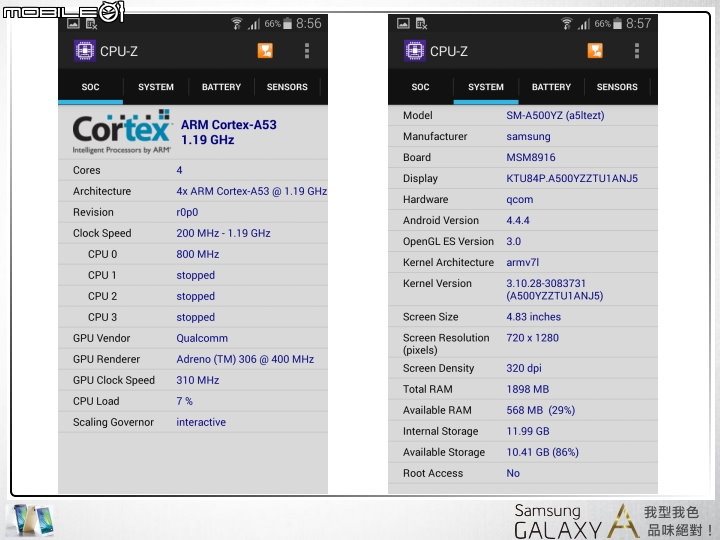This screenshot has width=720, height=540.
Task: Tap CPU-Z app icon in right screen
Action: 415,51
